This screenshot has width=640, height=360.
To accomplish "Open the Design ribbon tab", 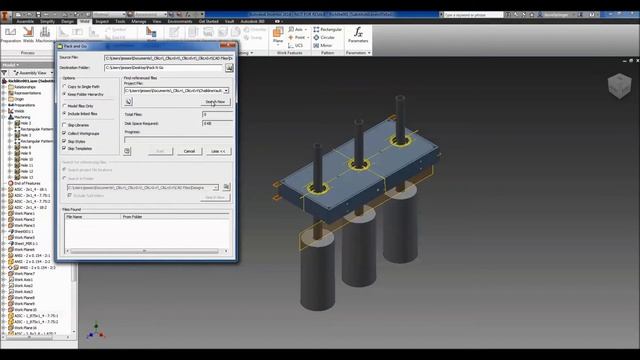I will pos(67,21).
